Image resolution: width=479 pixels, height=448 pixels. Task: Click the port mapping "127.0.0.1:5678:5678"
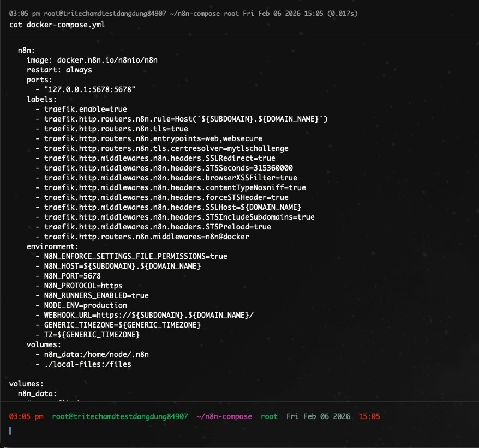pos(90,89)
